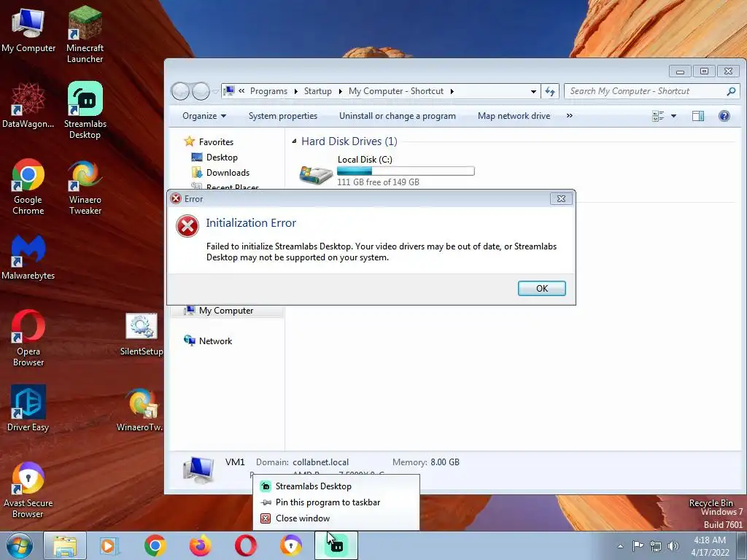Launch Chrome from the taskbar
This screenshot has height=560, width=747.
click(155, 545)
